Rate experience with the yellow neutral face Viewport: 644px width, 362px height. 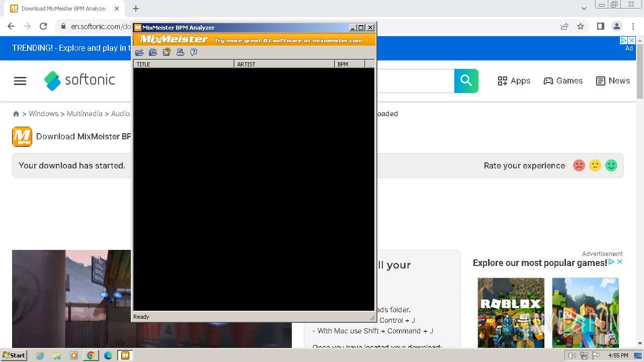click(x=595, y=165)
